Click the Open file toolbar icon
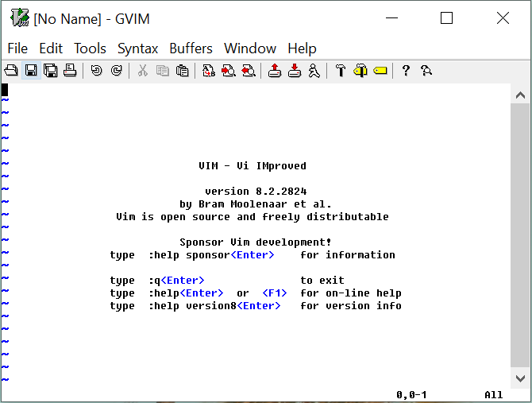 coord(11,71)
